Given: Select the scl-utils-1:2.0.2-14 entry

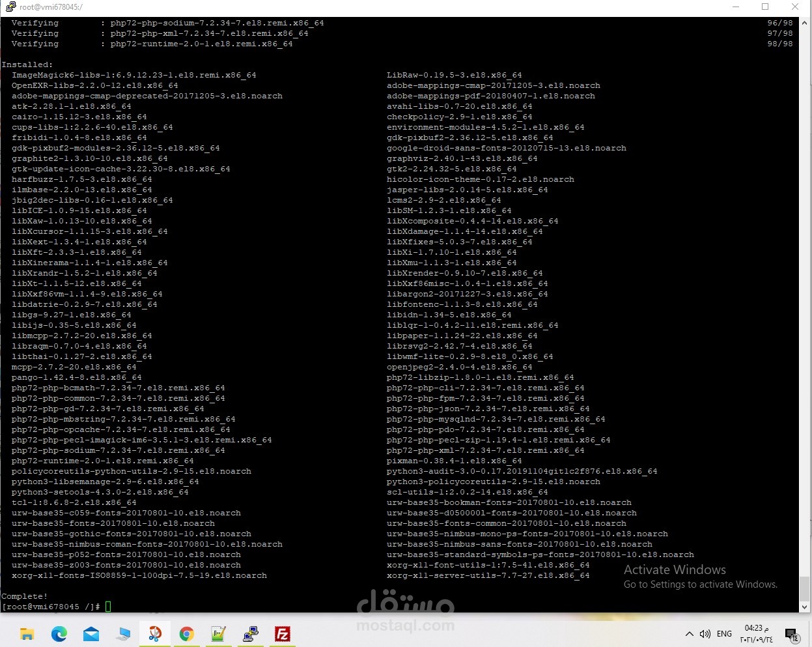Looking at the screenshot, I should [468, 492].
